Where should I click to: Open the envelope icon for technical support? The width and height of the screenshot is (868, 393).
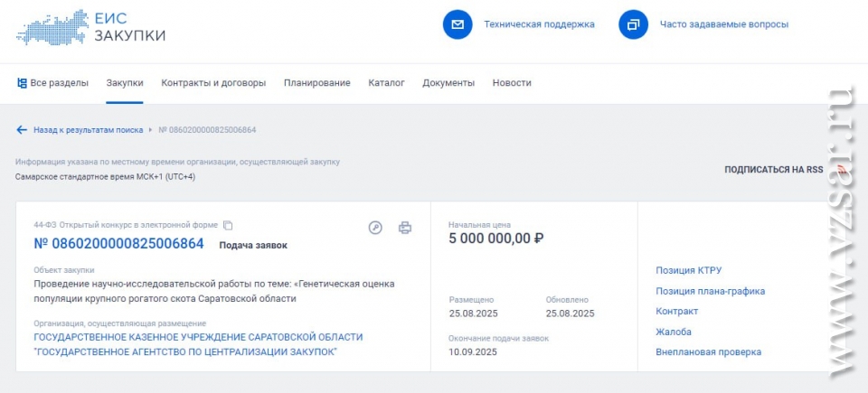(x=458, y=24)
